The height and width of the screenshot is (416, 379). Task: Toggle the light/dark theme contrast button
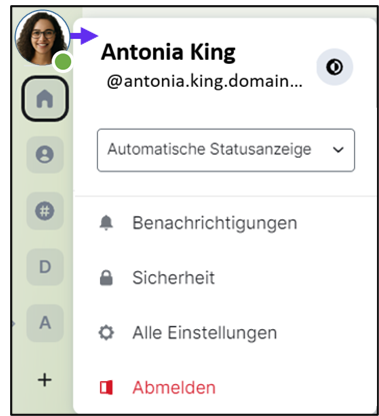click(x=334, y=67)
